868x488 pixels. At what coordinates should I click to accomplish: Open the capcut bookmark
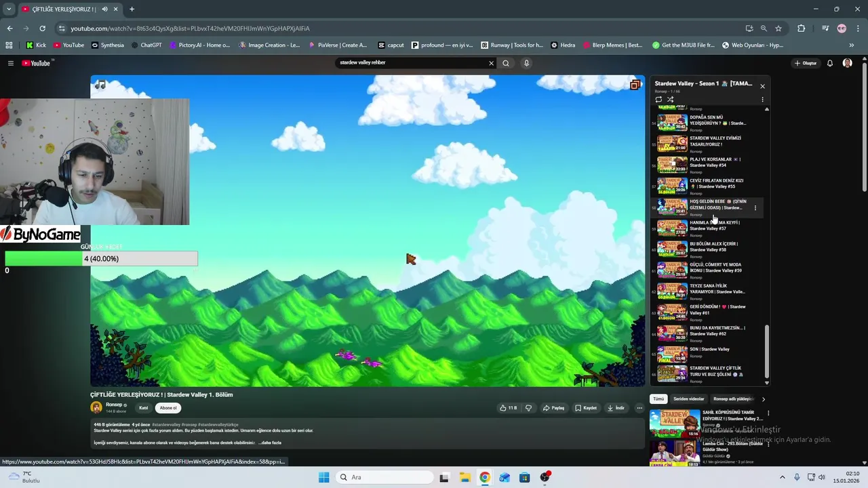[x=391, y=45]
